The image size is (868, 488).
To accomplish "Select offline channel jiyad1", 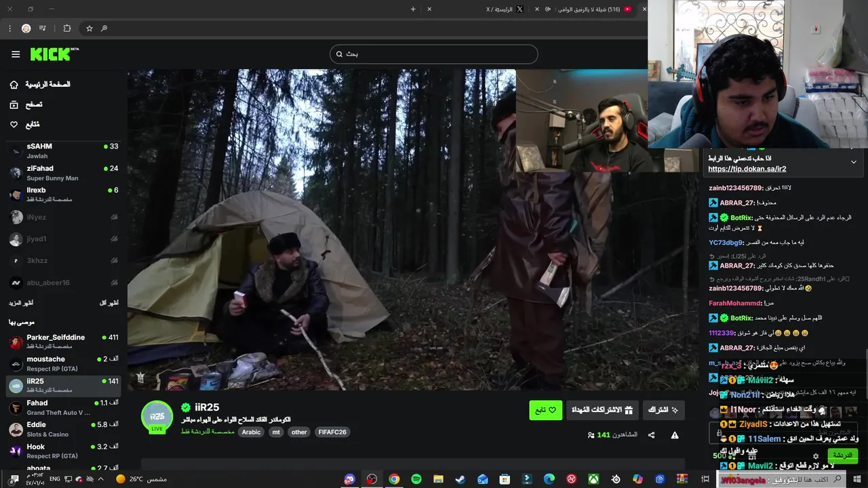I will (64, 239).
